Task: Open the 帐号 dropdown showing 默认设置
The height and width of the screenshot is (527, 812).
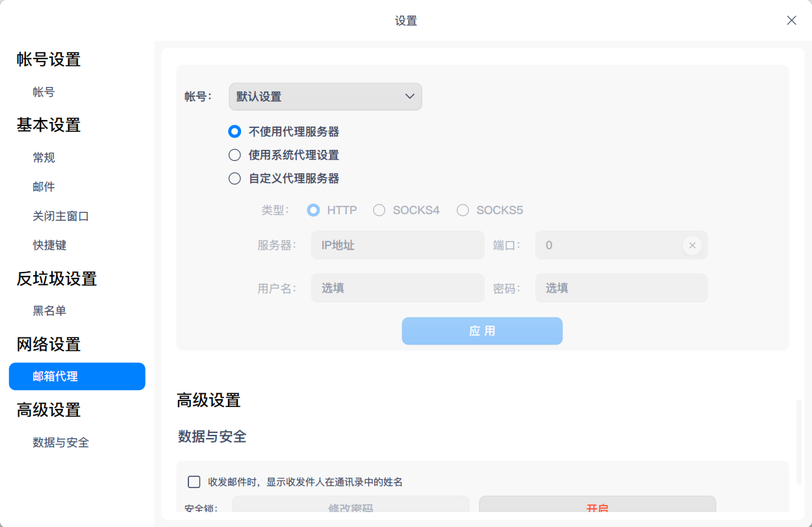Action: point(325,96)
